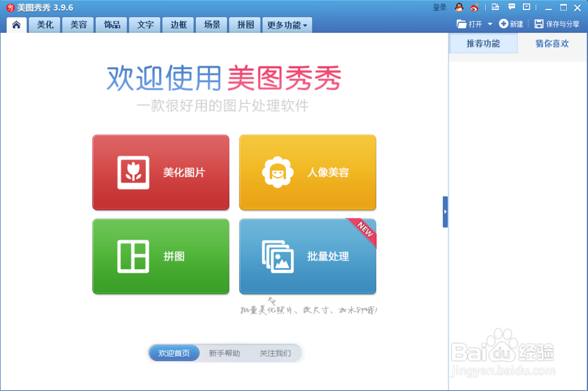The width and height of the screenshot is (588, 391).
Task: Collapse the right side panel arrow
Action: 445,212
